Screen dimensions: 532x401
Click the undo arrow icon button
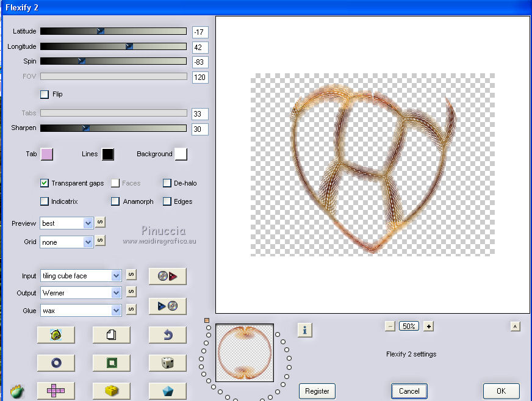[167, 335]
